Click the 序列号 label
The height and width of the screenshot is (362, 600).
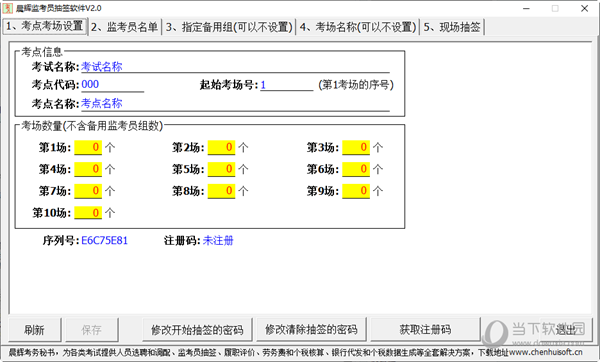[x=60, y=240]
